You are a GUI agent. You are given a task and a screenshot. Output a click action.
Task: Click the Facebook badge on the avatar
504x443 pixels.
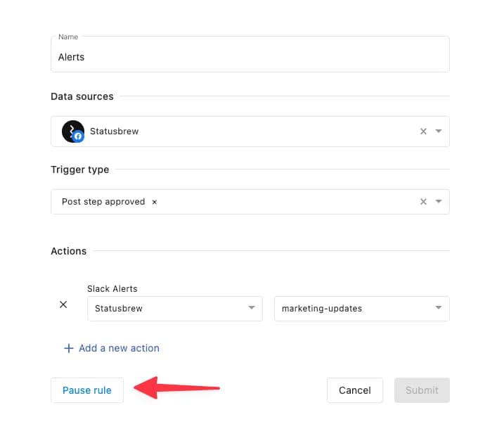[79, 137]
